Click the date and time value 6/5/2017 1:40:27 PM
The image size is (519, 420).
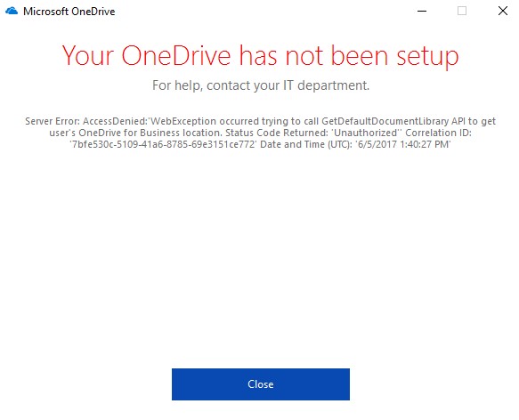[x=403, y=144]
